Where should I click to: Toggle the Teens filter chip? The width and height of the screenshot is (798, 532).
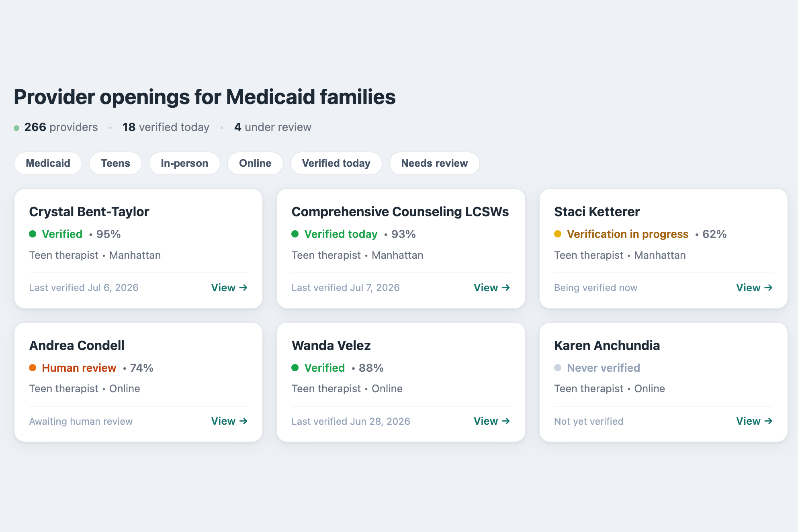tap(115, 163)
